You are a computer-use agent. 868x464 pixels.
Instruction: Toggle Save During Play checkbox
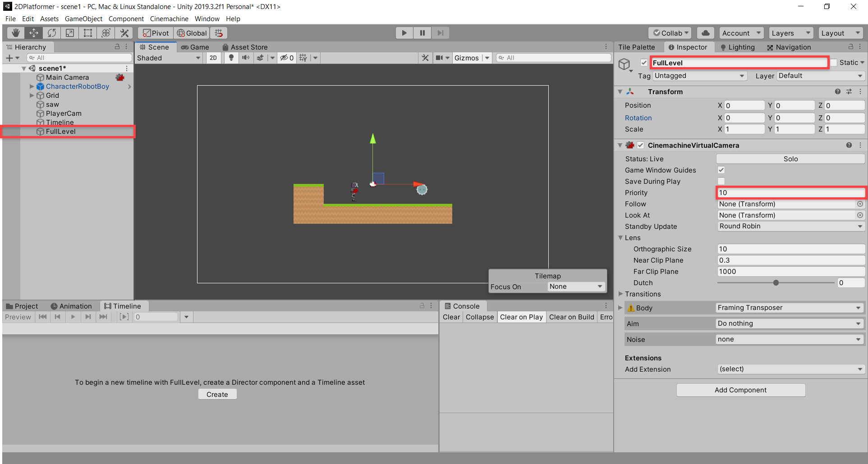[x=721, y=181]
